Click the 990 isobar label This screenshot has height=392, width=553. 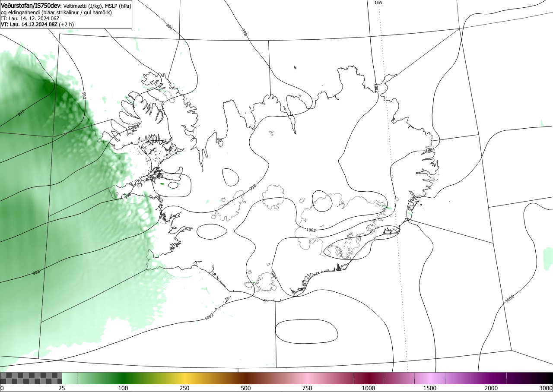21,113
